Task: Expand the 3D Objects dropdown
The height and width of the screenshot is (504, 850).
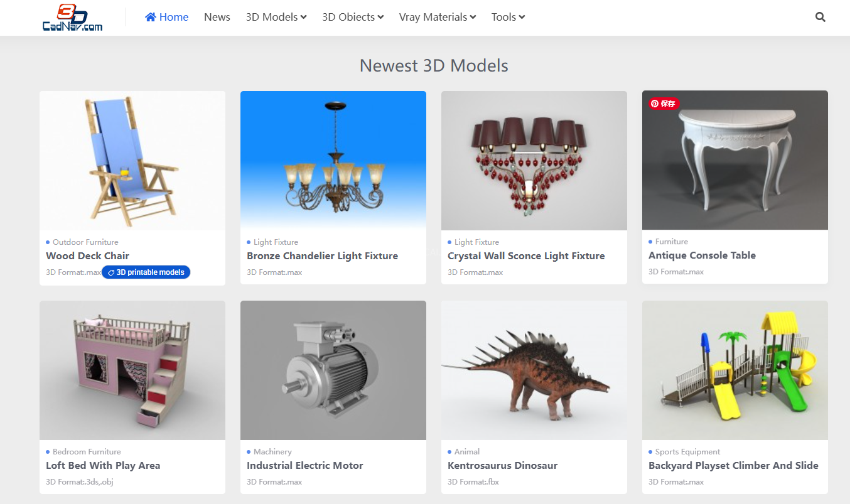Action: (x=352, y=17)
